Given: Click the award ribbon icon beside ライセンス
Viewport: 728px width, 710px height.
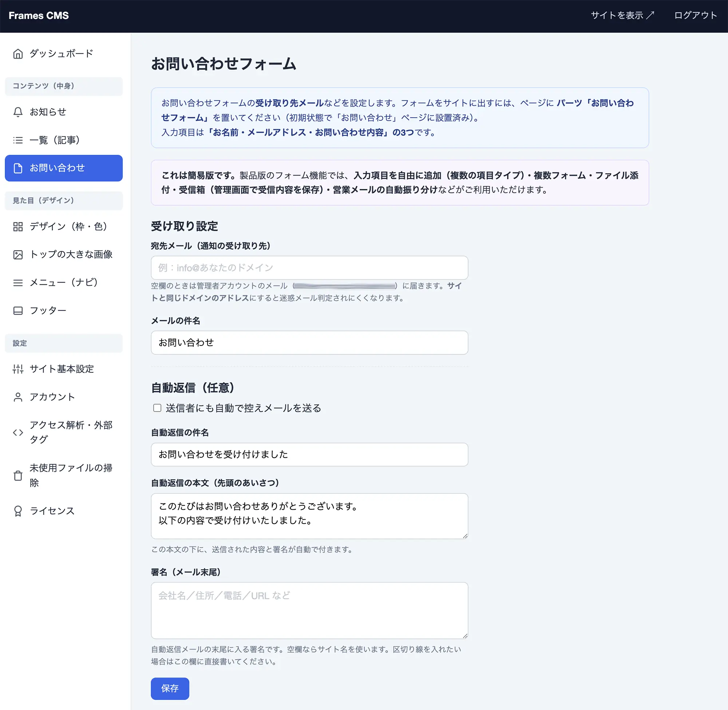Looking at the screenshot, I should (x=18, y=511).
